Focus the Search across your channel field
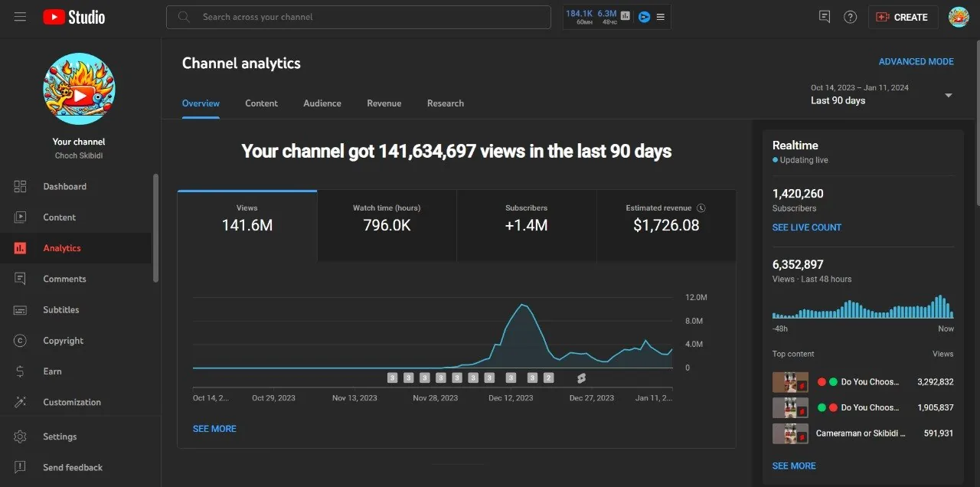This screenshot has height=487, width=980. (358, 17)
